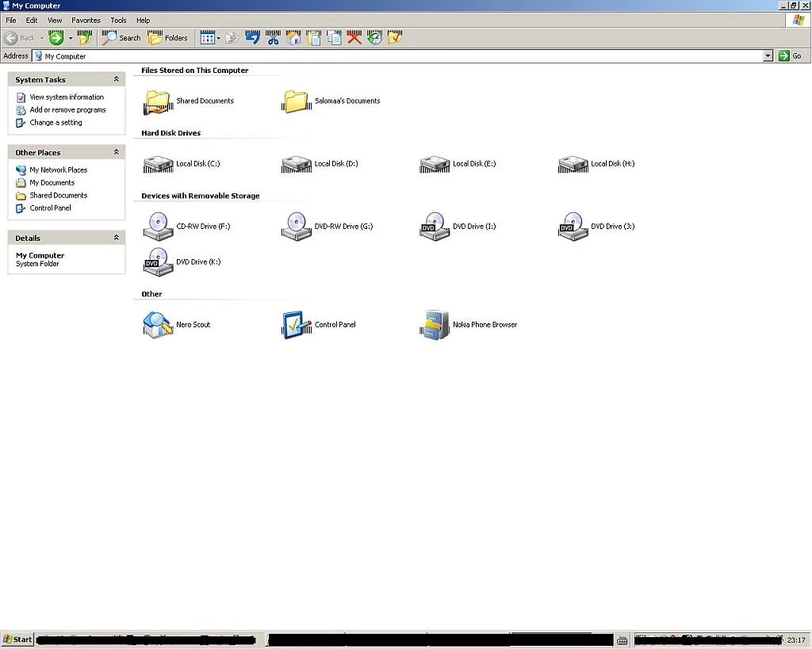Toggle the Folders pane button
The image size is (812, 649).
[x=168, y=38]
